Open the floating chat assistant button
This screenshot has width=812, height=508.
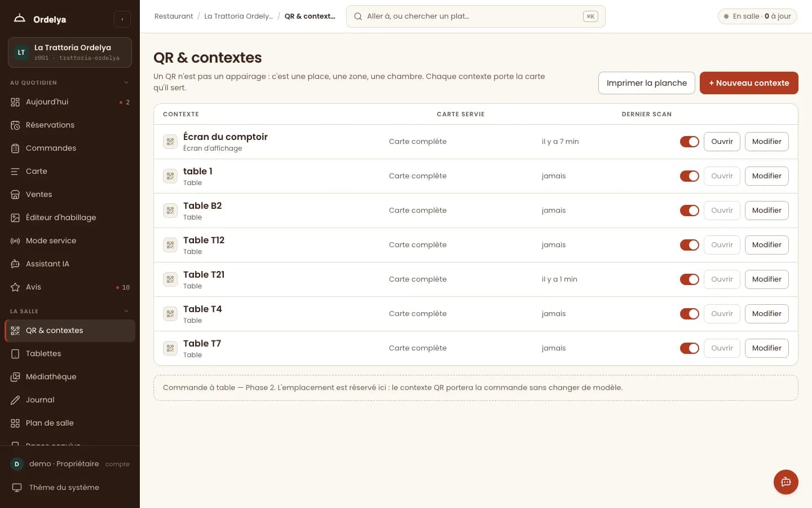tap(785, 482)
